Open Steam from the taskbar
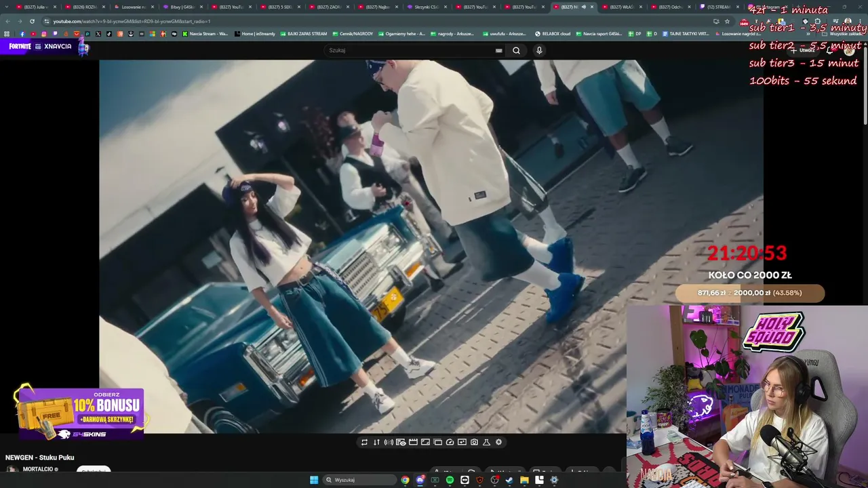This screenshot has height=488, width=868. (x=509, y=480)
